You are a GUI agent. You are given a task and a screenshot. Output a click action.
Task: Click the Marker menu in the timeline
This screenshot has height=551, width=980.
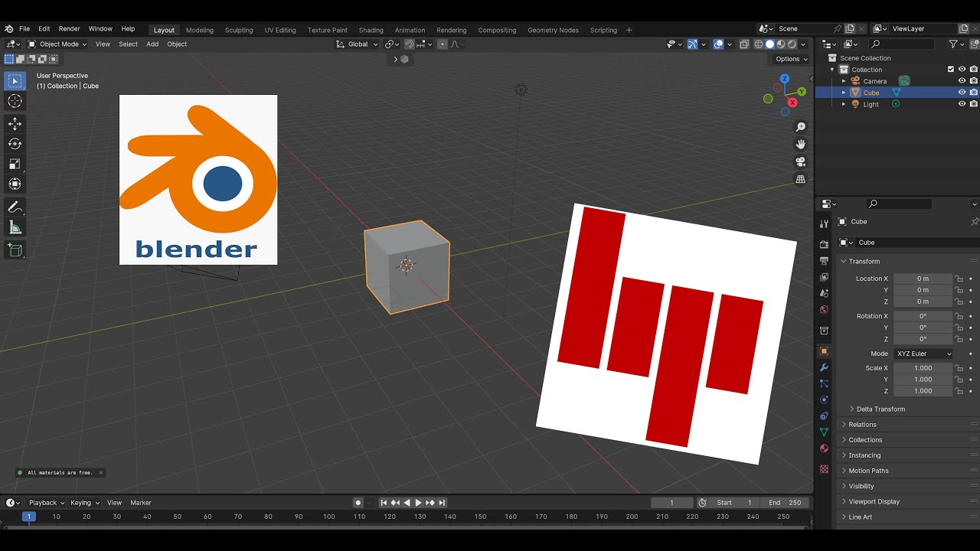141,503
